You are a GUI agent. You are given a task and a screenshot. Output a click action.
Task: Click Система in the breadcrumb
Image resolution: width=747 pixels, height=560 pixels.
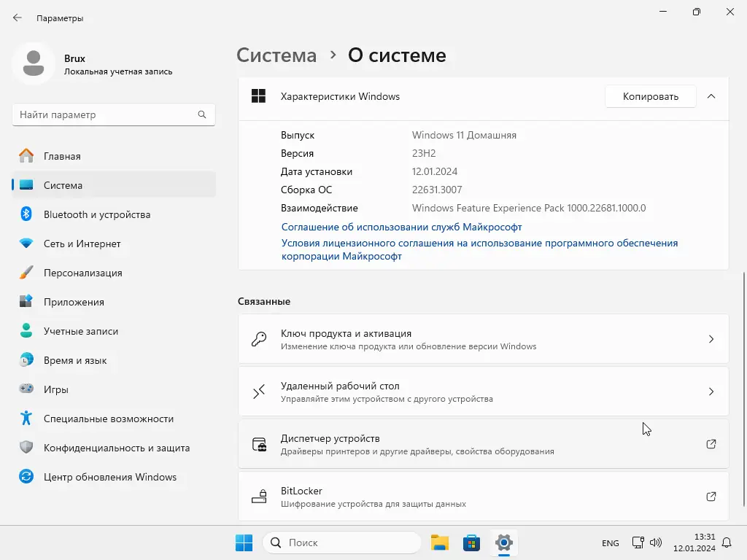(x=276, y=55)
